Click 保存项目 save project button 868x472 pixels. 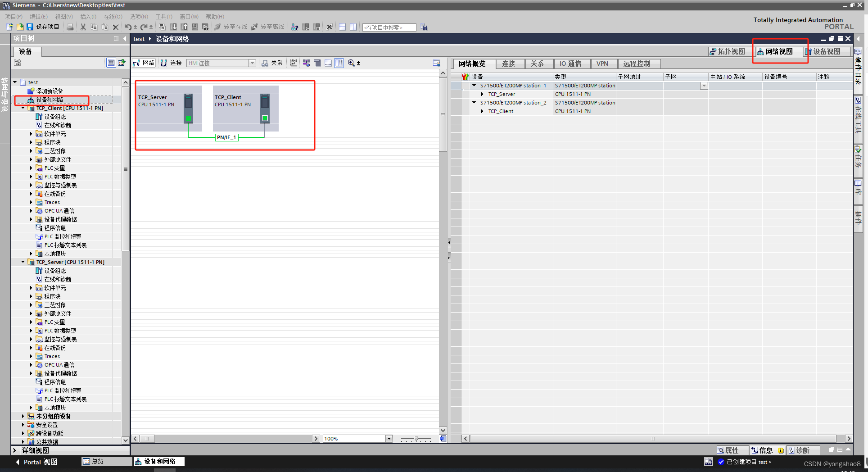click(43, 27)
